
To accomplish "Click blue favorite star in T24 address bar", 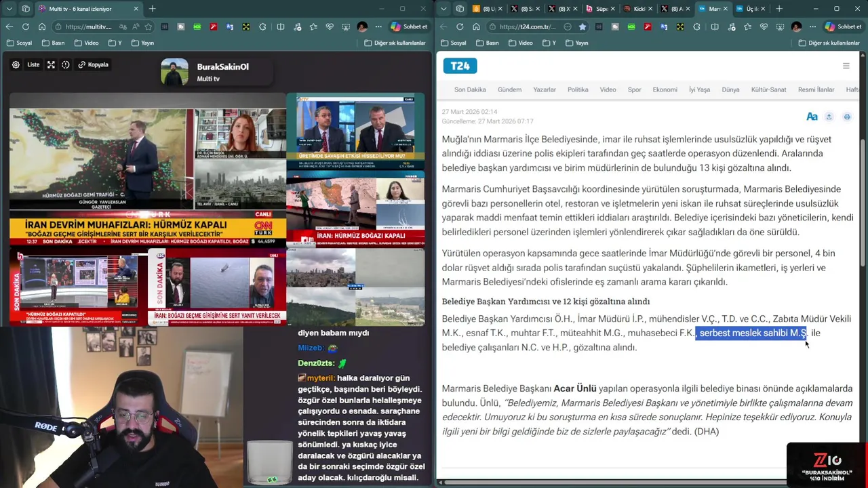I will tap(583, 26).
